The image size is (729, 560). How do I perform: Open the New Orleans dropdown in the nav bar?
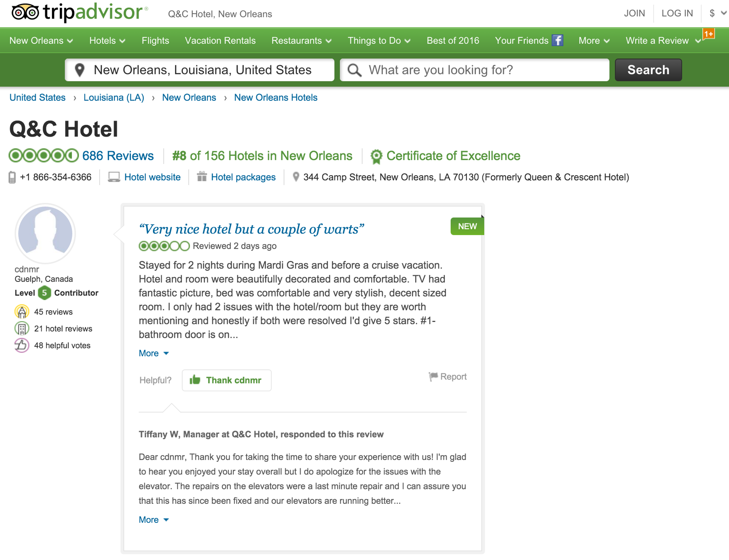pos(41,41)
